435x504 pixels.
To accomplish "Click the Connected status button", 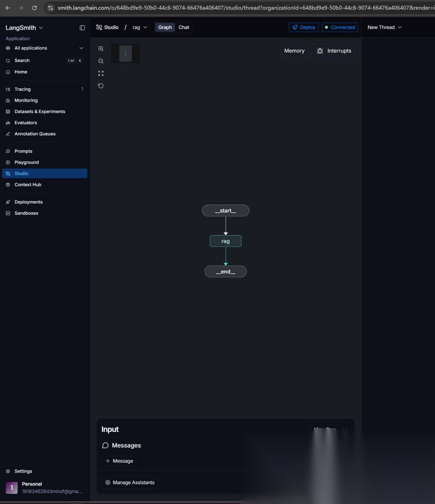I will (340, 27).
